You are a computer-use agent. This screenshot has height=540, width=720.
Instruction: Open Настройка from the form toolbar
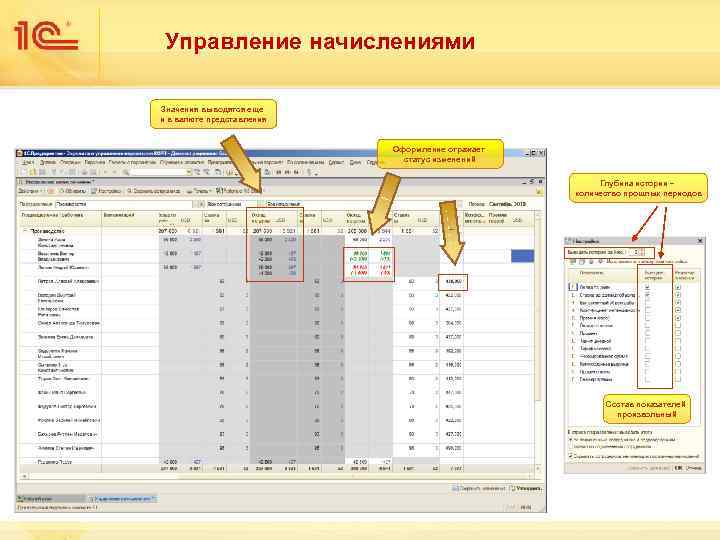point(106,191)
